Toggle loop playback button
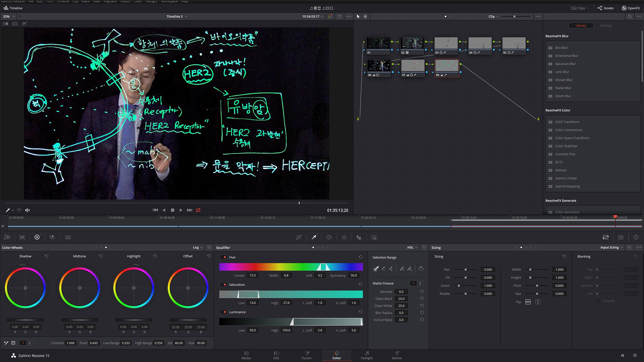The width and height of the screenshot is (644, 362). [x=198, y=210]
